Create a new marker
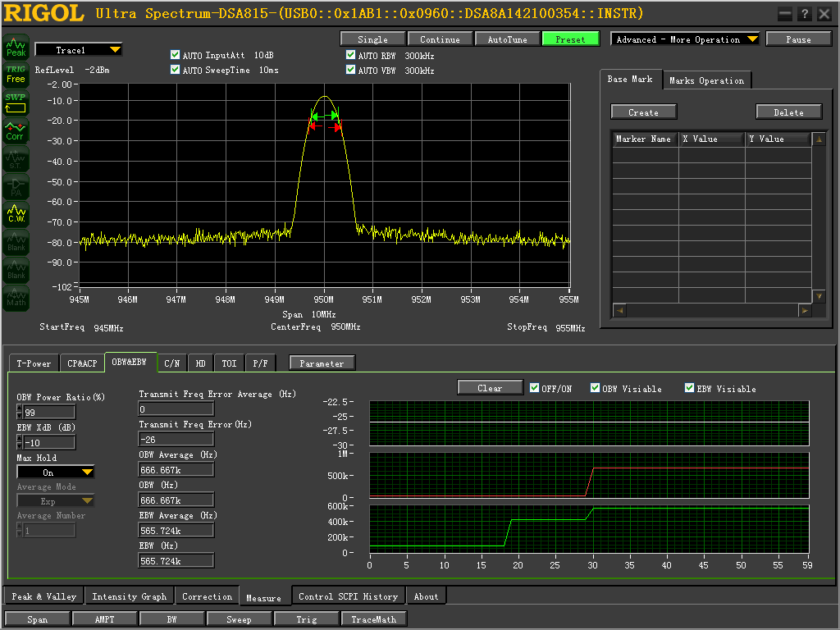The height and width of the screenshot is (630, 840). pyautogui.click(x=643, y=112)
